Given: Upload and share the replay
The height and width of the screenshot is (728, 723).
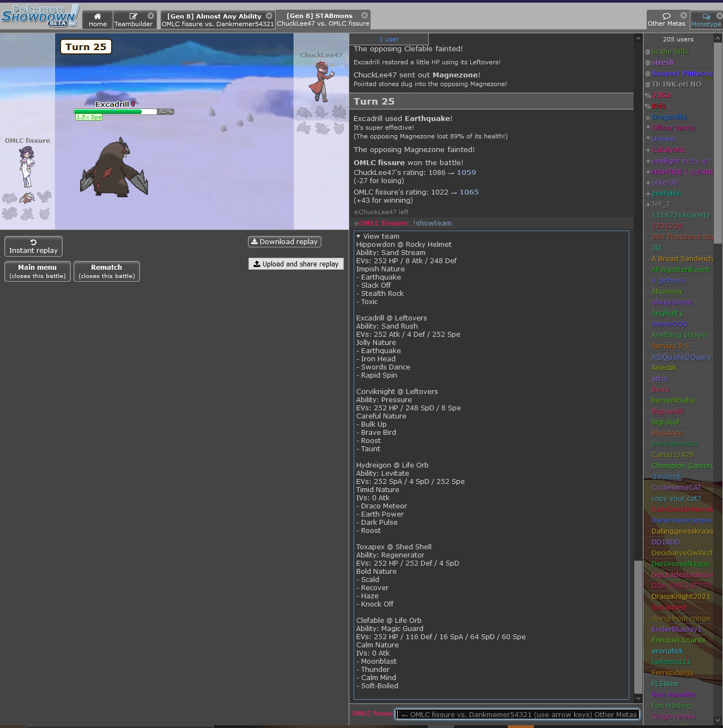Looking at the screenshot, I should [296, 264].
